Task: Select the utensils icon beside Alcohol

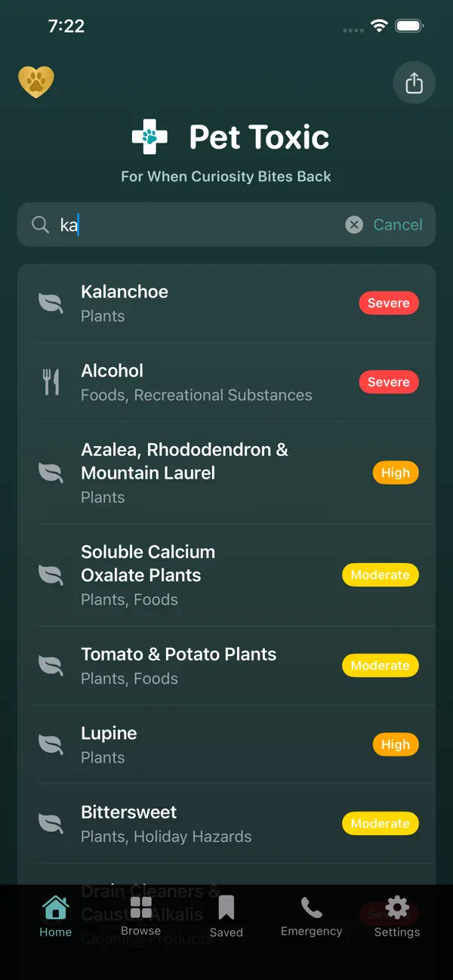Action: [51, 381]
